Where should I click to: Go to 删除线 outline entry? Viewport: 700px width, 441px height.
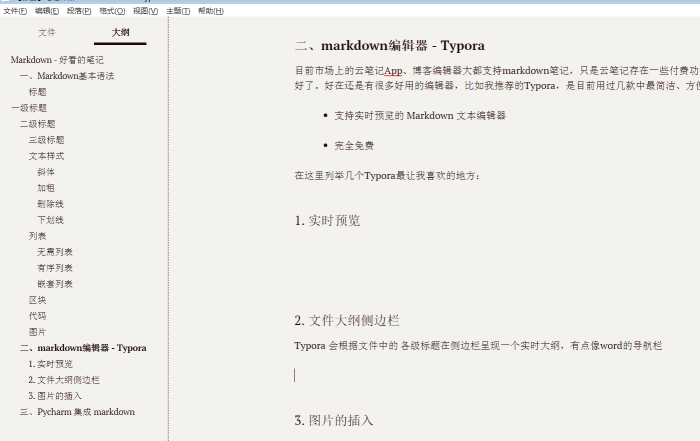pos(50,204)
